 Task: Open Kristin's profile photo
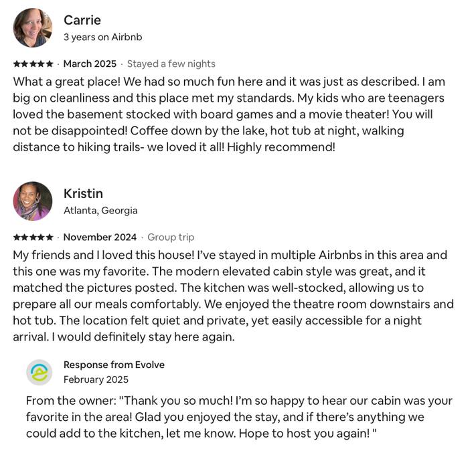click(32, 201)
